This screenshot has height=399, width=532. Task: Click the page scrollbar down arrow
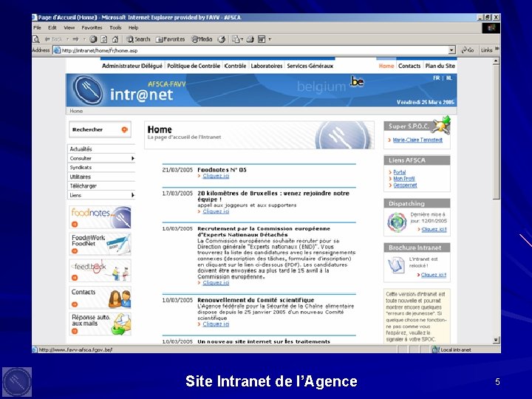tap(496, 340)
